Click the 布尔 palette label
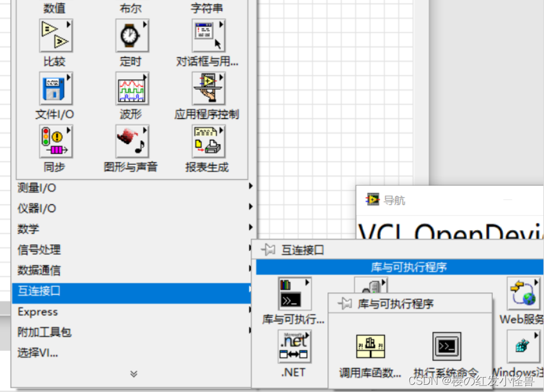Viewport: 544px width, 392px height. pyautogui.click(x=131, y=8)
